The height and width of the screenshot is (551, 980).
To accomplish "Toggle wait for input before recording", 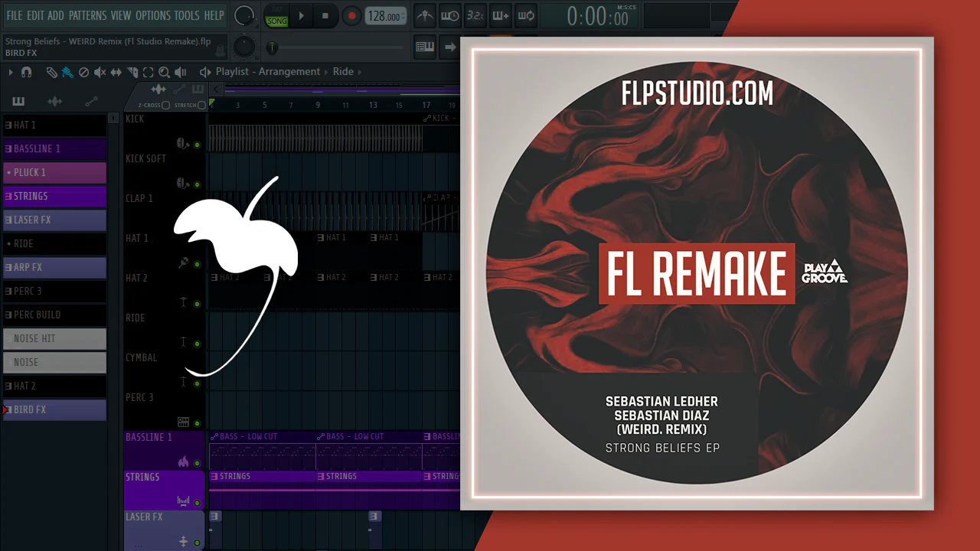I will click(x=450, y=15).
